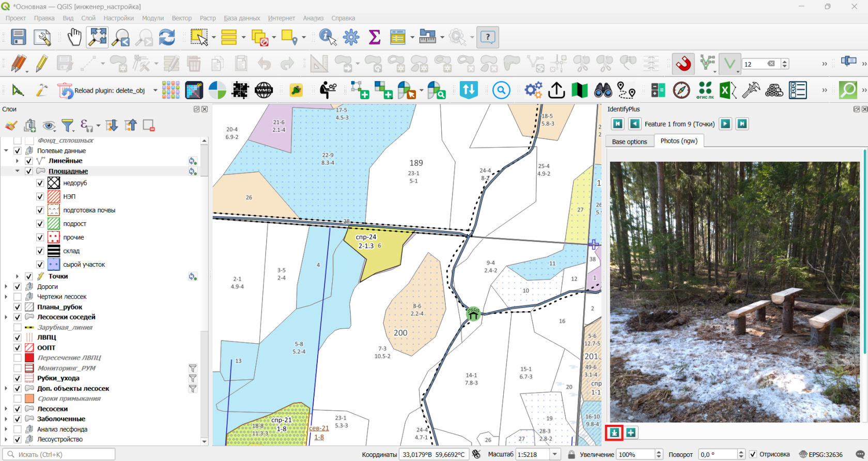868x461 pixels.
Task: Go to the next feature in IdentifyPlus
Action: tap(725, 124)
